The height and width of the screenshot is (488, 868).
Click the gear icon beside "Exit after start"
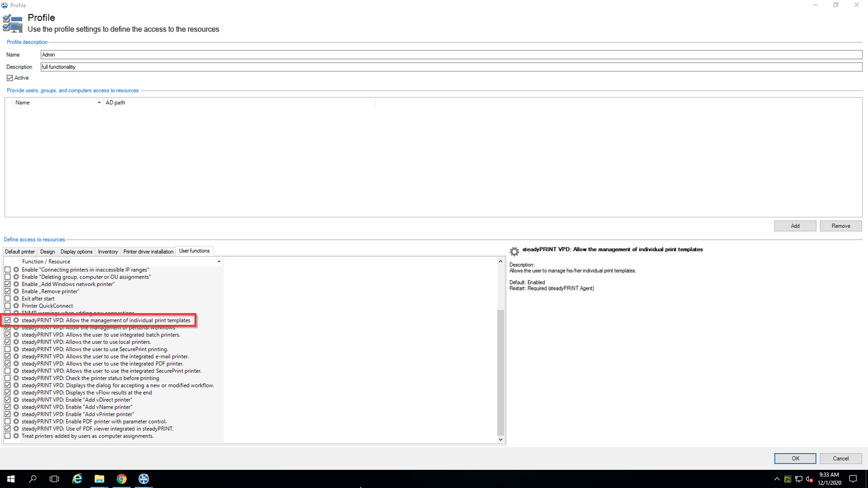pos(16,299)
